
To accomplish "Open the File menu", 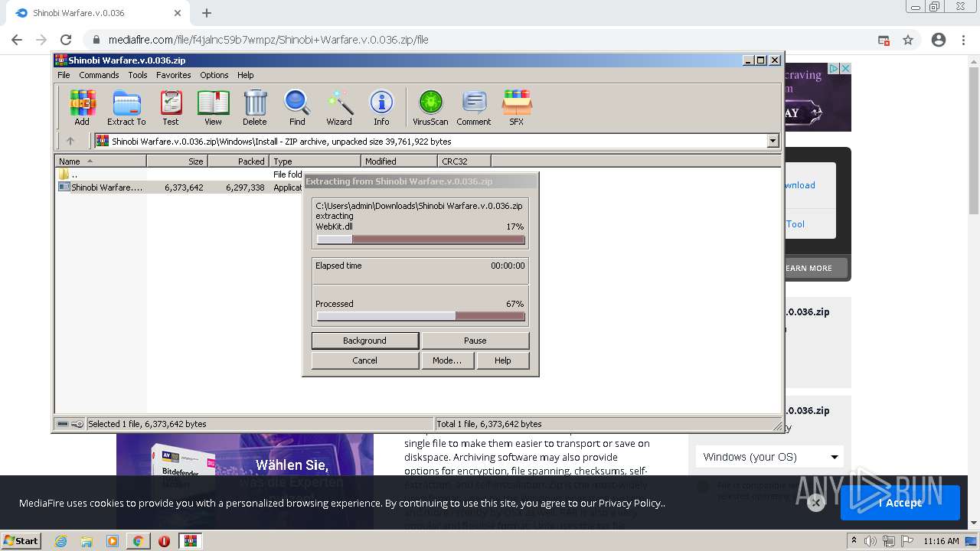I will [x=64, y=75].
